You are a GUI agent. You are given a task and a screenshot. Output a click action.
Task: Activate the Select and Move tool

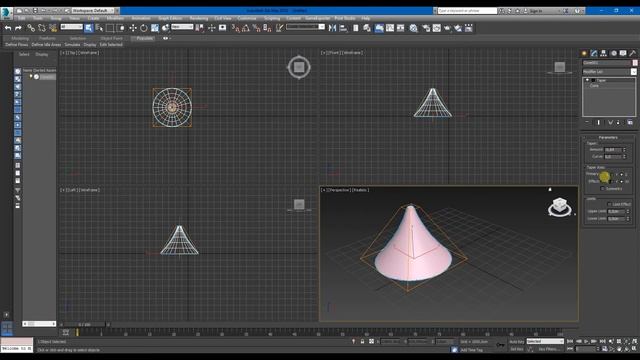pyautogui.click(x=133, y=28)
